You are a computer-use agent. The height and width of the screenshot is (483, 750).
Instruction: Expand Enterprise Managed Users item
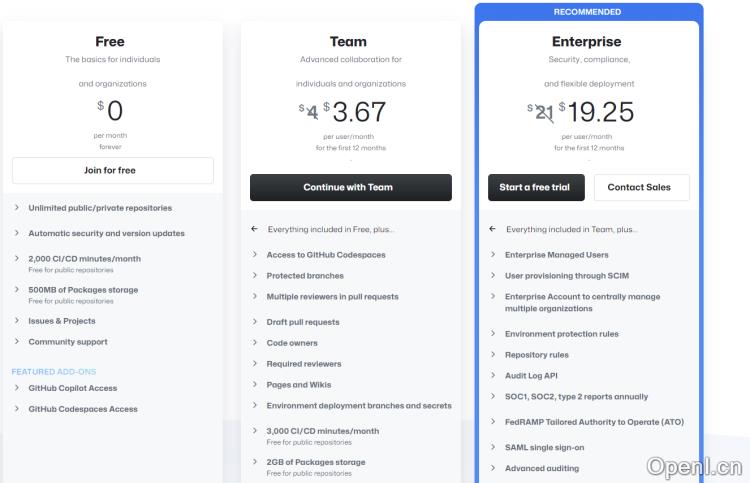coord(556,255)
